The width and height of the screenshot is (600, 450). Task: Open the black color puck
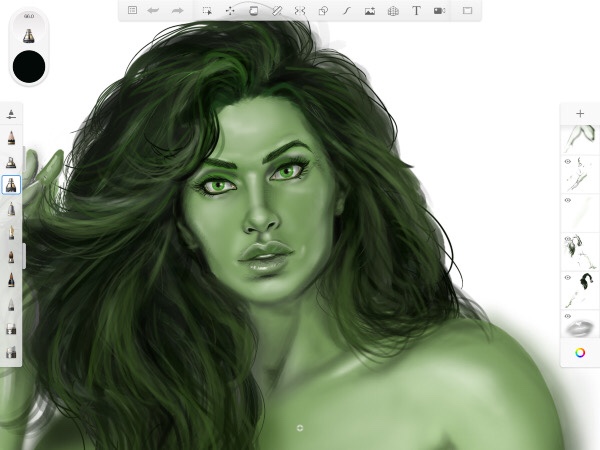[x=29, y=66]
